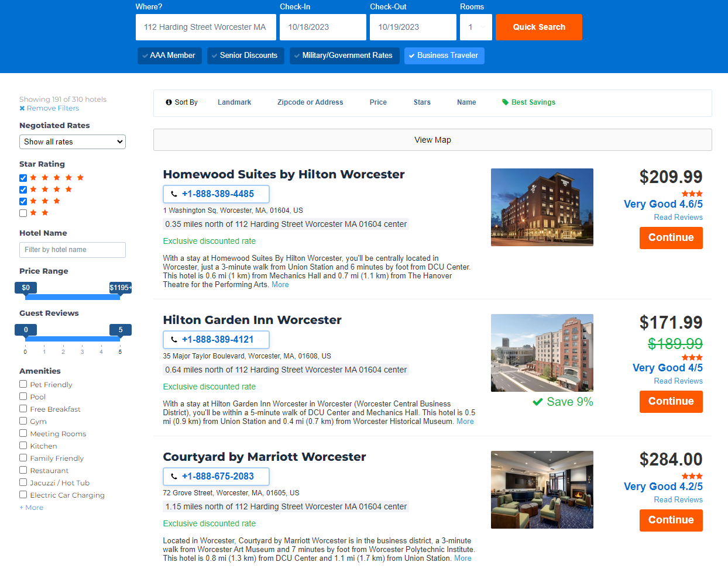Open Homewood Suites by Hilton Worcester title
The width and height of the screenshot is (728, 569).
click(x=284, y=174)
